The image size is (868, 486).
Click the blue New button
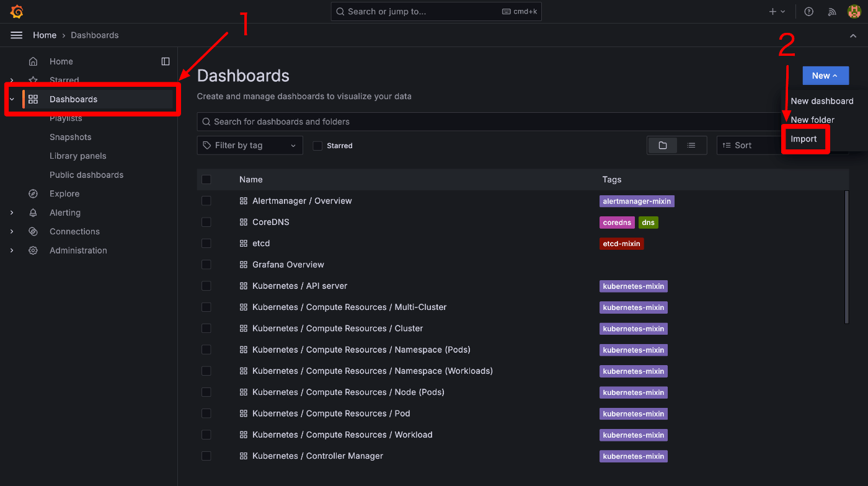(x=826, y=76)
